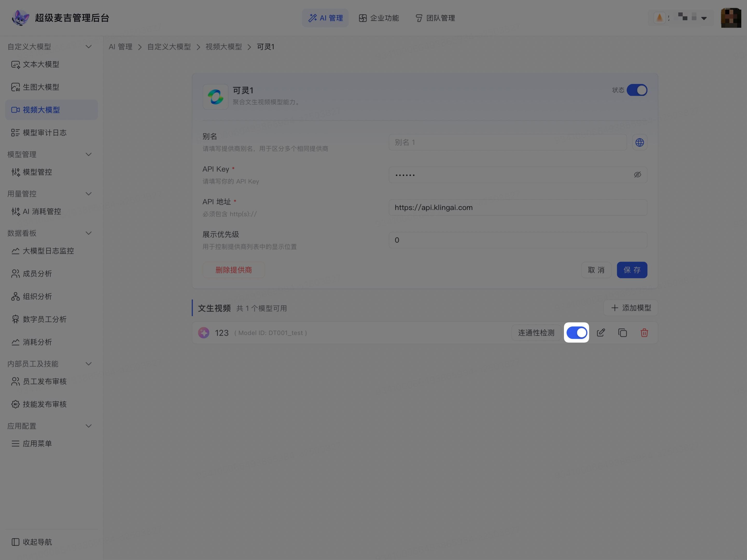Switch to the 企业功能 top tab

click(x=379, y=18)
